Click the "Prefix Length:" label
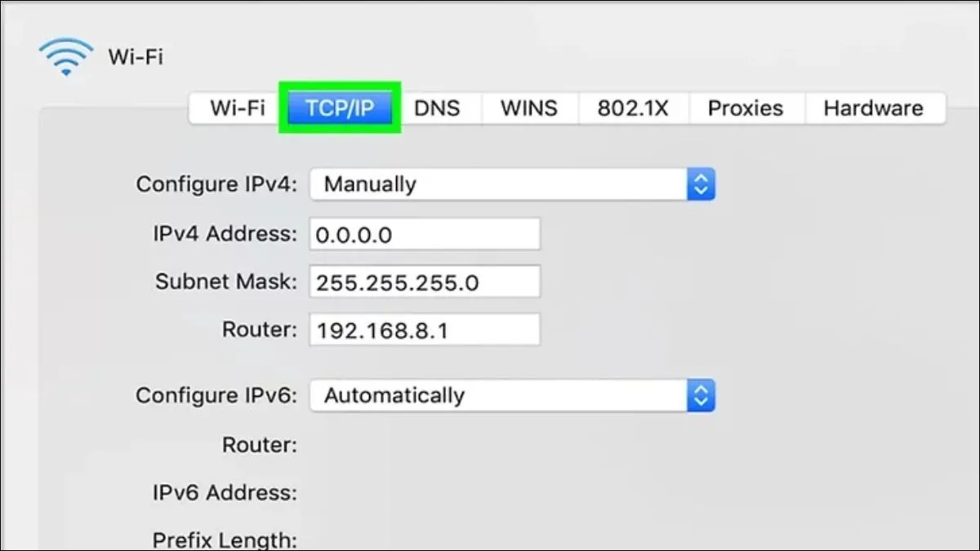This screenshot has width=980, height=551. [x=225, y=540]
